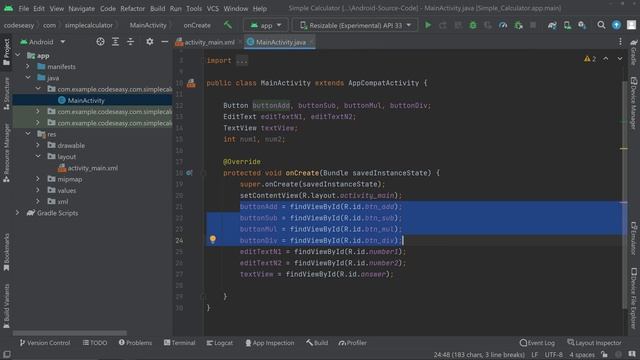The width and height of the screenshot is (640, 360).
Task: Open the Apply Changes and Restart icon
Action: coord(442,25)
